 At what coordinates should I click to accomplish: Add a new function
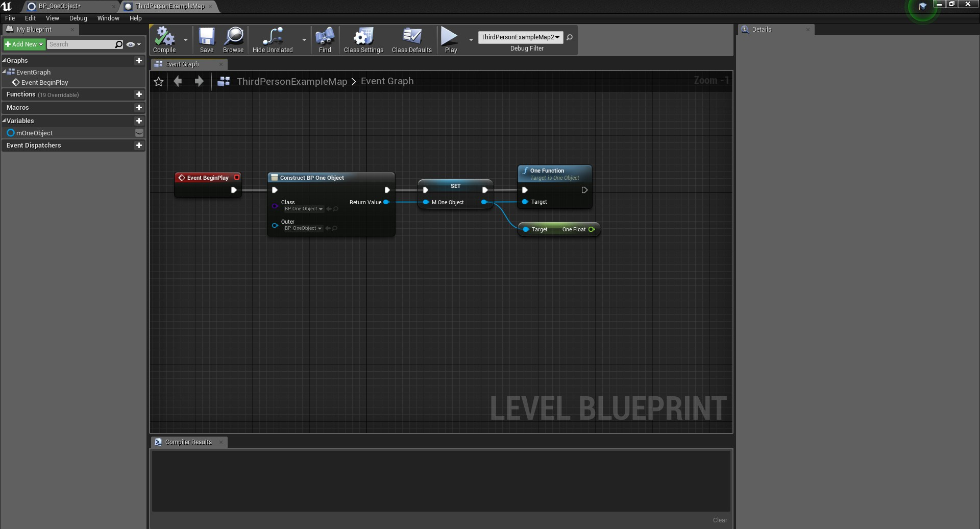[139, 94]
